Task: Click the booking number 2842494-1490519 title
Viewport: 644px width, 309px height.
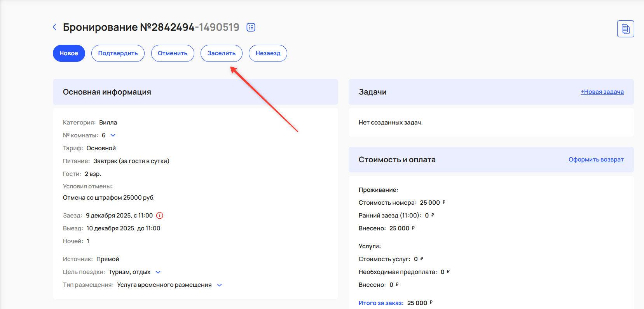Action: coord(151,27)
